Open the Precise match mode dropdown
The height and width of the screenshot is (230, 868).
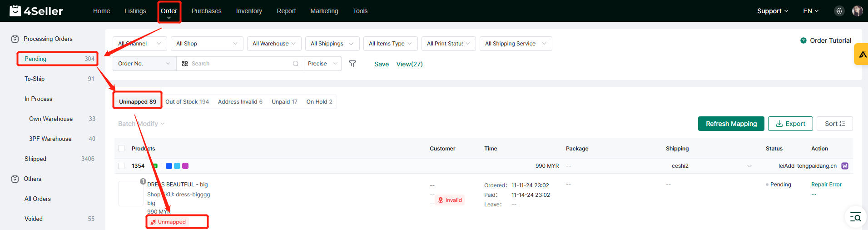point(322,64)
